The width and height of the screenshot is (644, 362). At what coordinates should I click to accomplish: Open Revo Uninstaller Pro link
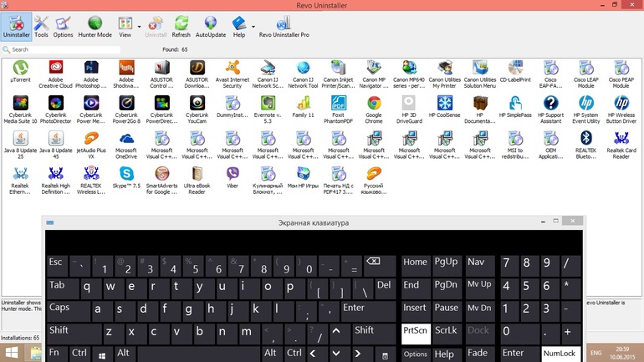point(284,27)
